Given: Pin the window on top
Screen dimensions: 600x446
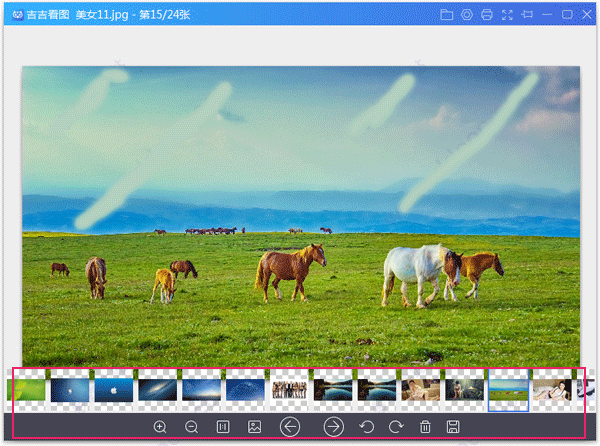Looking at the screenshot, I should (x=527, y=15).
